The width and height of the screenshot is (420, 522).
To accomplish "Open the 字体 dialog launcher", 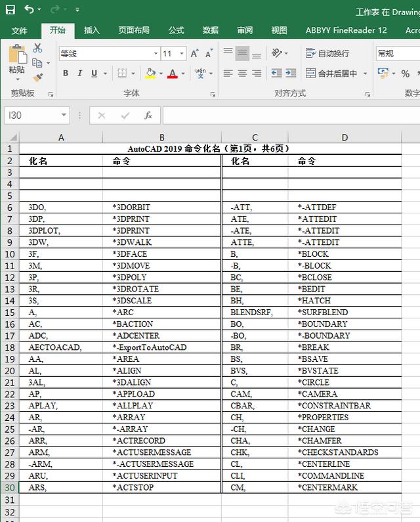I will coord(213,95).
